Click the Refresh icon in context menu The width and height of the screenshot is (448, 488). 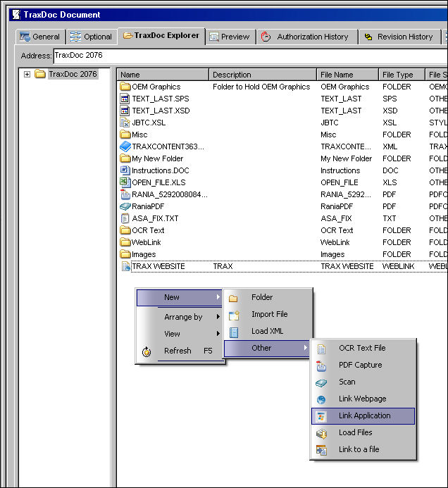pyautogui.click(x=147, y=351)
